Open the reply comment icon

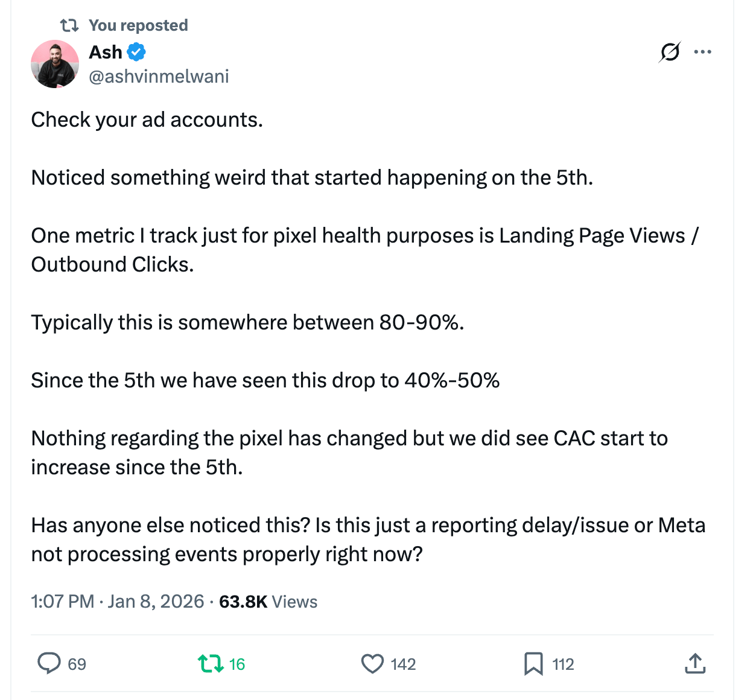(49, 663)
